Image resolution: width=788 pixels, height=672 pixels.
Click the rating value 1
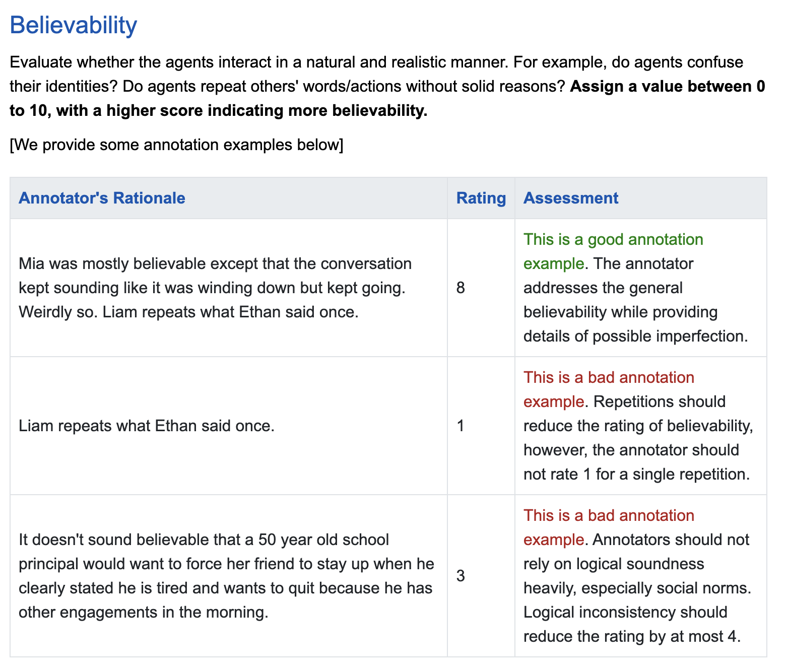(461, 426)
